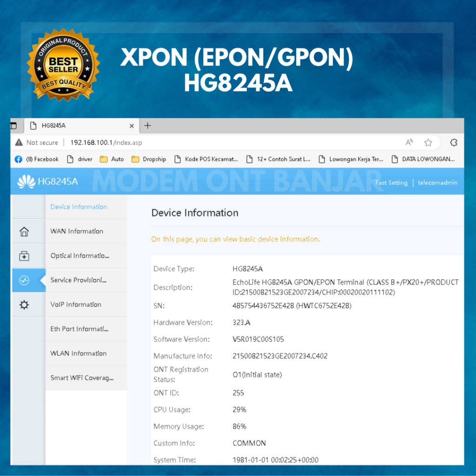Viewport: 476px width, 476px height.
Task: Open VoIP Information page
Action: click(76, 305)
